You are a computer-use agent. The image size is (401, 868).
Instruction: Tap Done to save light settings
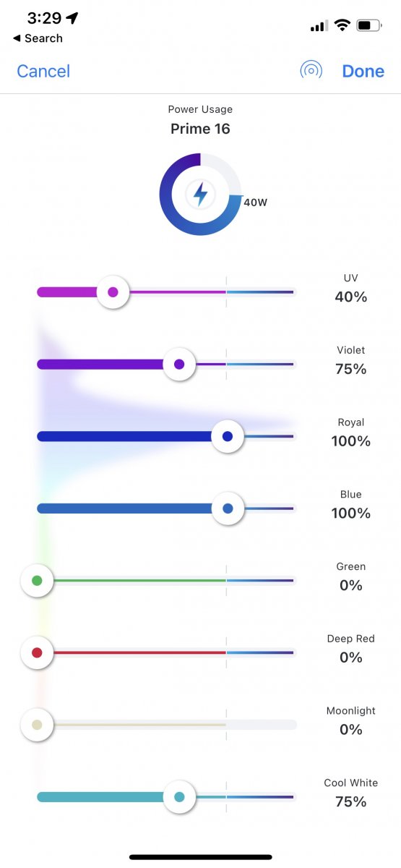(x=363, y=71)
